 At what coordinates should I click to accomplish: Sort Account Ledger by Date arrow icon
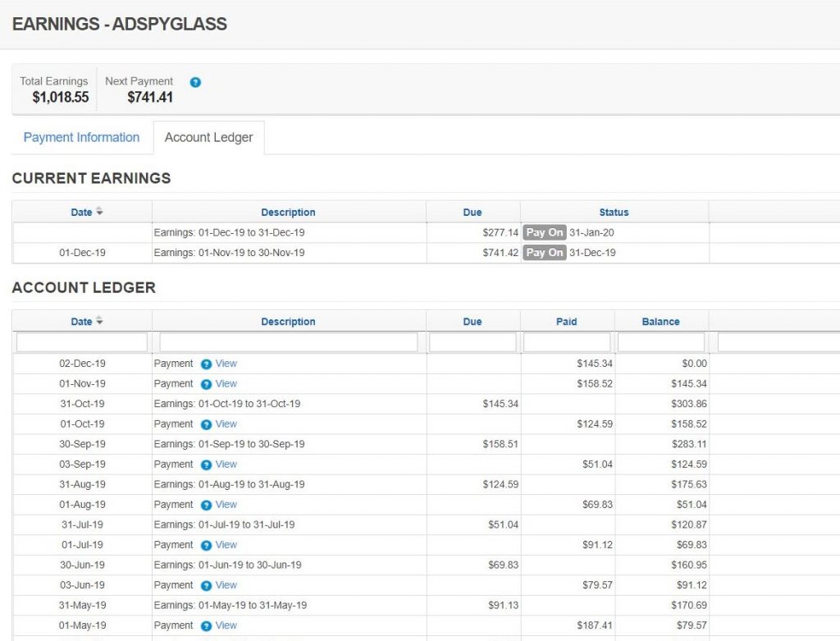click(99, 321)
